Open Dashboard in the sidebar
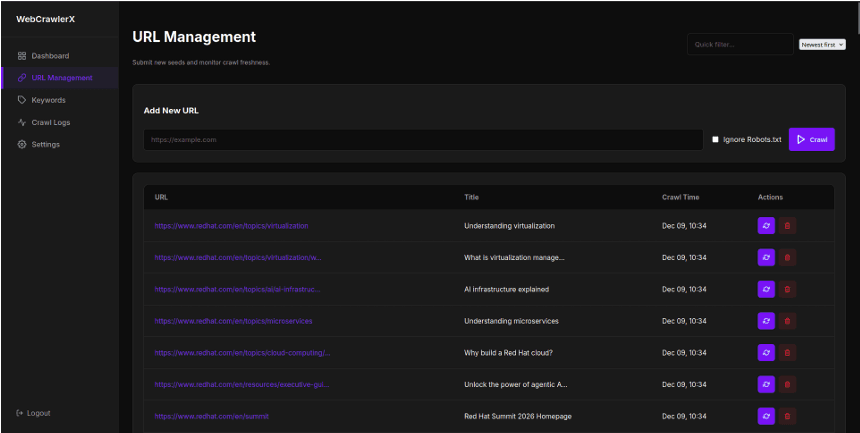 [50, 56]
